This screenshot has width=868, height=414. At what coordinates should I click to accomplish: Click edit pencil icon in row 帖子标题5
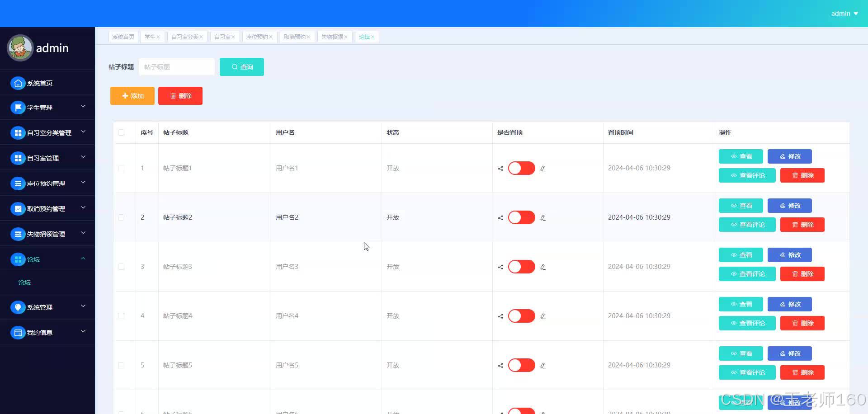click(x=543, y=366)
